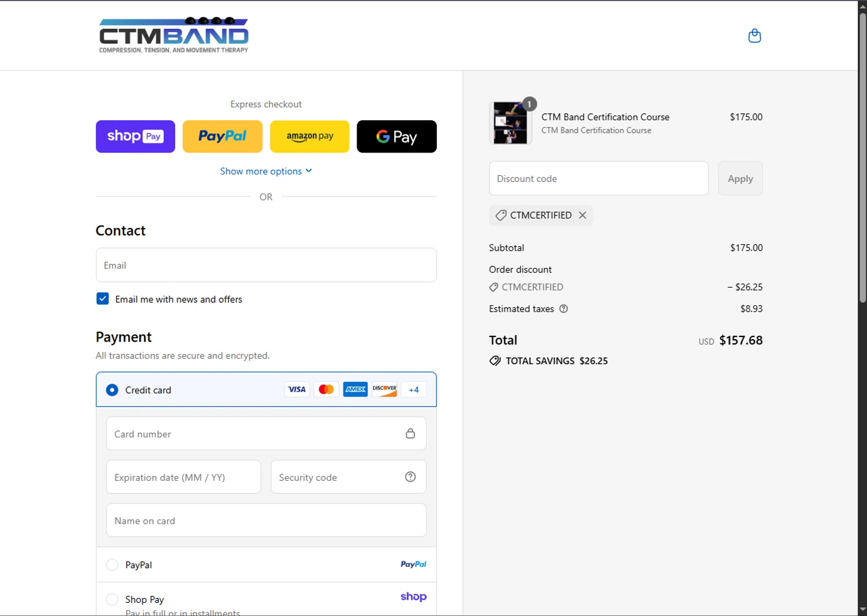Focus the Expiration date field
867x616 pixels.
(183, 477)
